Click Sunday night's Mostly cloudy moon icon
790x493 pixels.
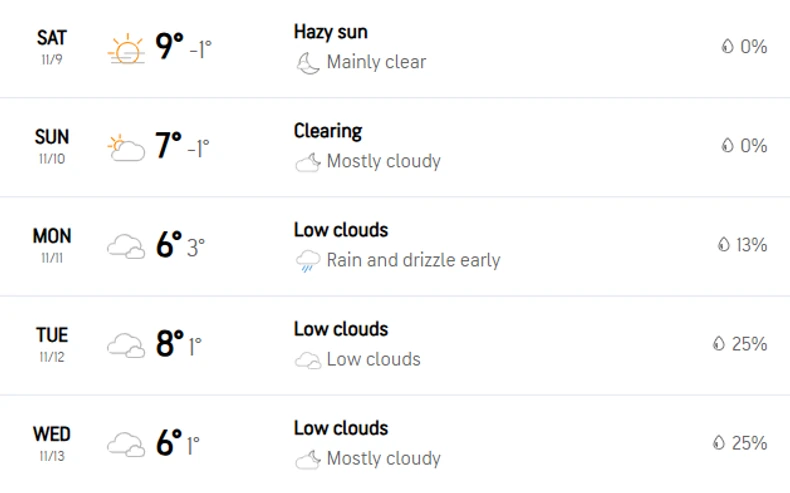point(307,162)
